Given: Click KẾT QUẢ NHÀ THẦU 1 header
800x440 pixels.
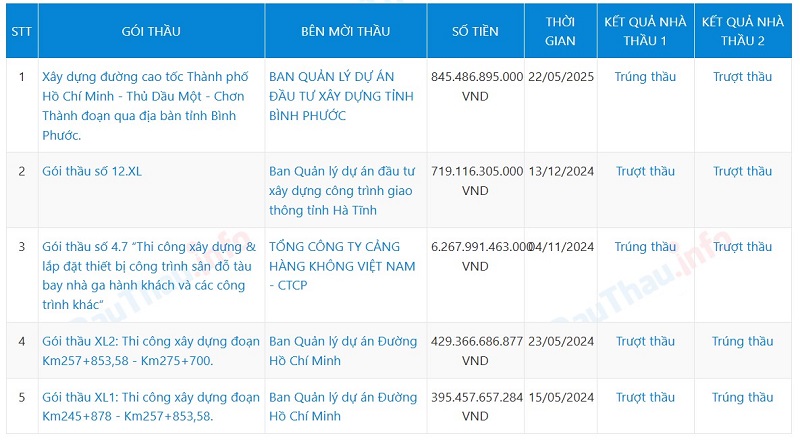Looking at the screenshot, I should (645, 31).
